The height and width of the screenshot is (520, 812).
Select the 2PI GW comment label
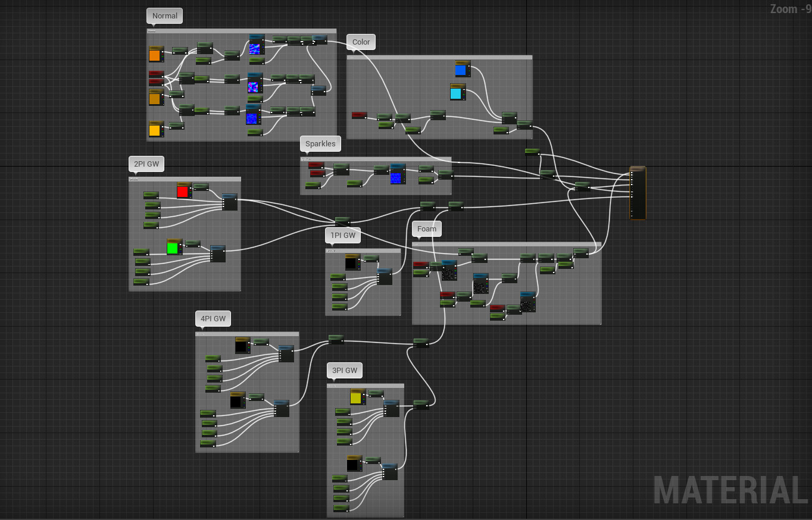click(146, 164)
